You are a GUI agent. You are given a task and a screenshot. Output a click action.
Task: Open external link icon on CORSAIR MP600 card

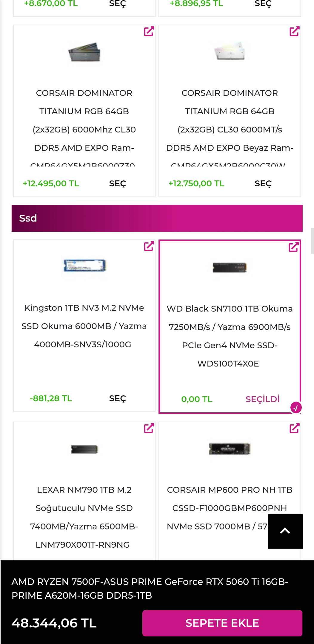click(x=295, y=428)
